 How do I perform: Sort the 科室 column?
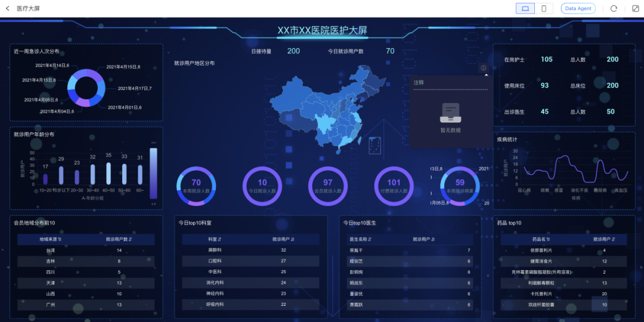click(x=219, y=240)
